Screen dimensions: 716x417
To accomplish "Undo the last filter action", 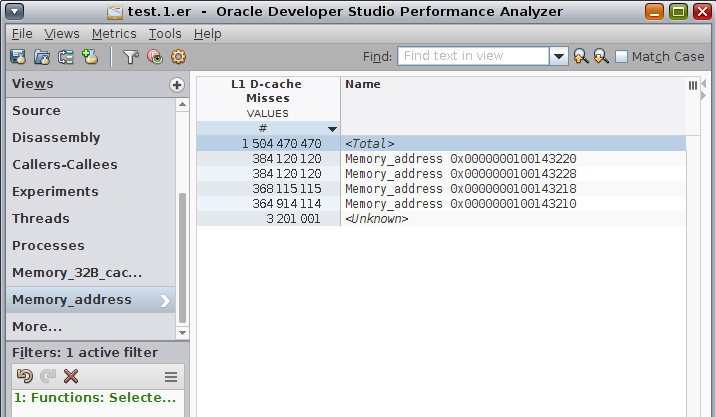I will (25, 376).
